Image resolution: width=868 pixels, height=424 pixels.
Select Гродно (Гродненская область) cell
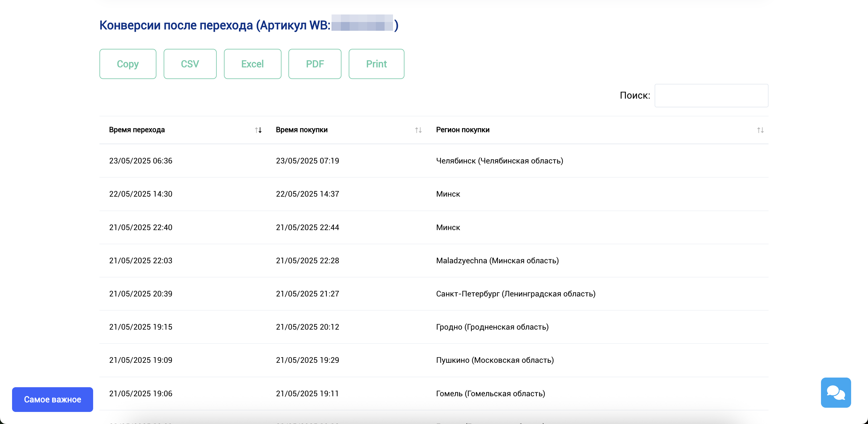click(492, 327)
